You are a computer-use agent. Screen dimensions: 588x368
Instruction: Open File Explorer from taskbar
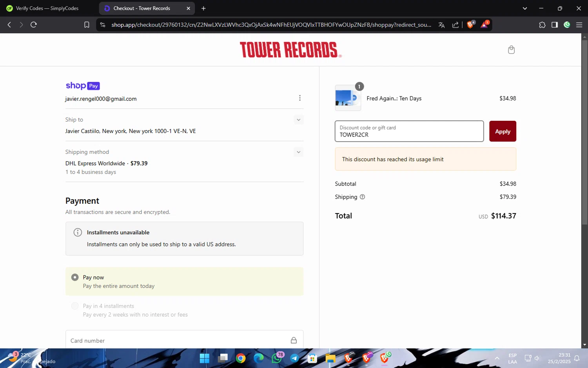point(330,358)
